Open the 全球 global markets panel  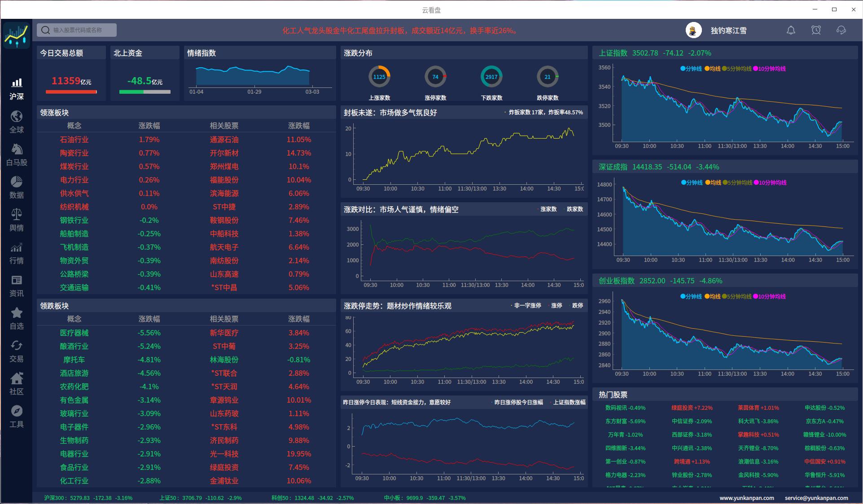17,120
